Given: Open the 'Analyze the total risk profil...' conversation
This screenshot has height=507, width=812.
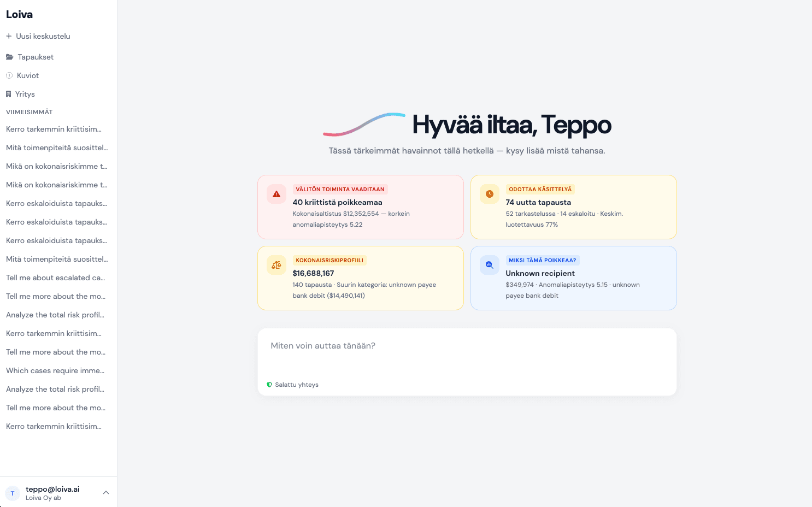Looking at the screenshot, I should [55, 315].
